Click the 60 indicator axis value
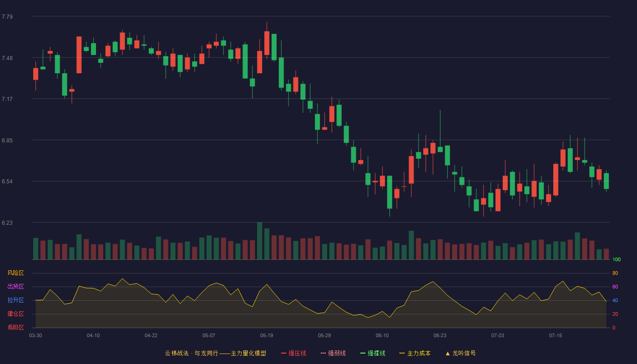This screenshot has width=637, height=364. coord(615,287)
